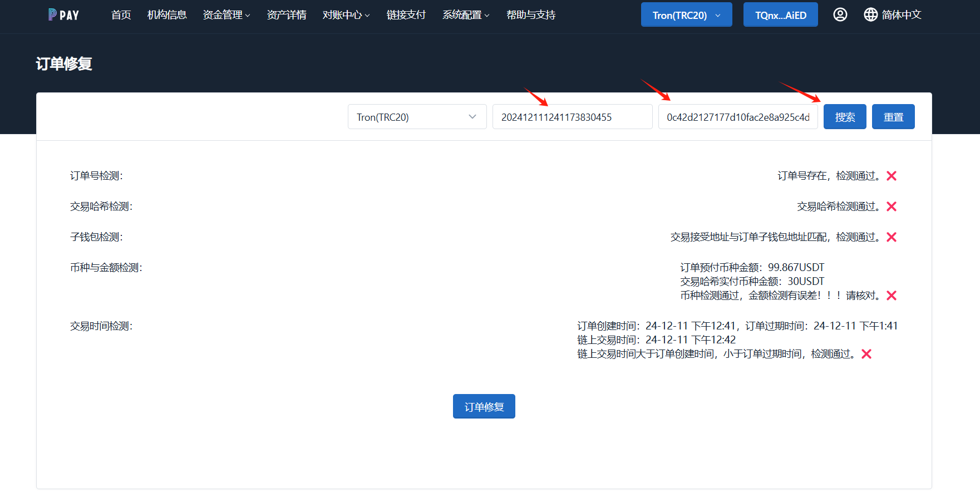Go to 机构信息 in the navbar
980x502 pixels.
pos(167,15)
